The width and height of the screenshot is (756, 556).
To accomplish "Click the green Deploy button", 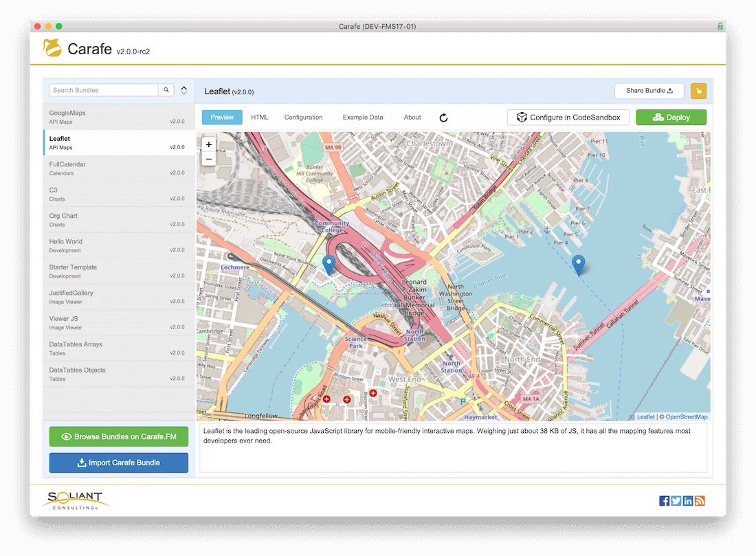I will click(x=671, y=118).
